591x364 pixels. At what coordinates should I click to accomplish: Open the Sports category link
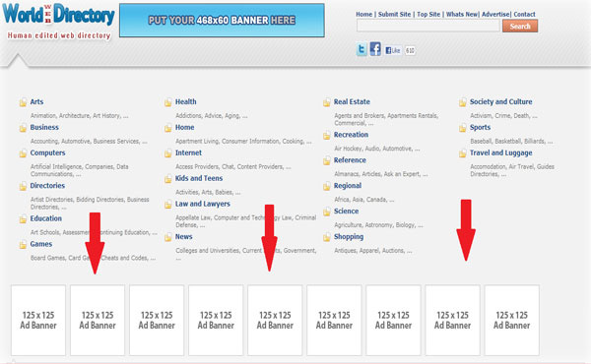481,127
